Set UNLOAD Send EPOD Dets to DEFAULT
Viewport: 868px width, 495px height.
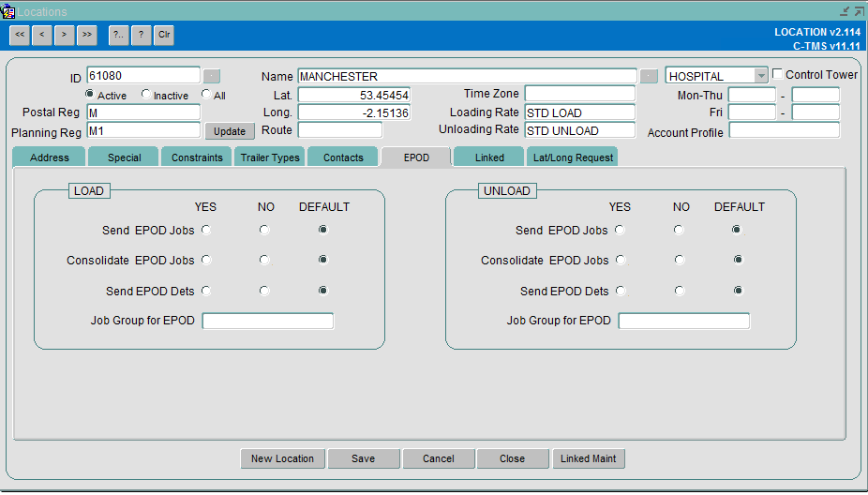pyautogui.click(x=739, y=291)
